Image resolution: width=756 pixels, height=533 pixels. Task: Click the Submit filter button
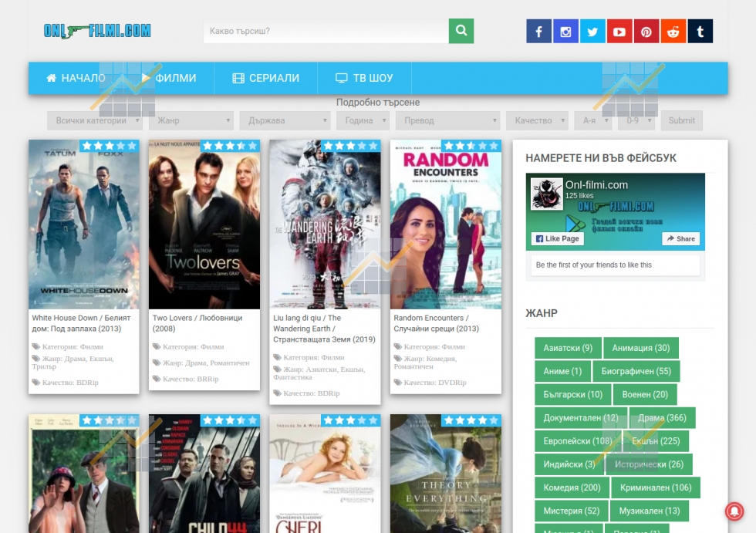pos(682,120)
